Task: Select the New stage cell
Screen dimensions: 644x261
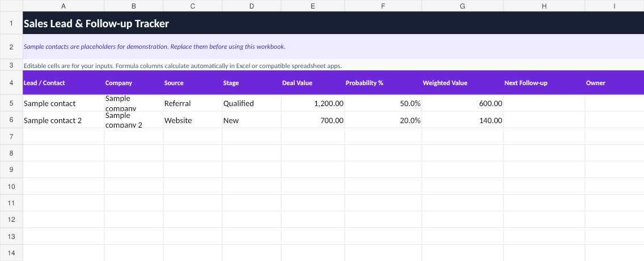Action: pos(252,120)
